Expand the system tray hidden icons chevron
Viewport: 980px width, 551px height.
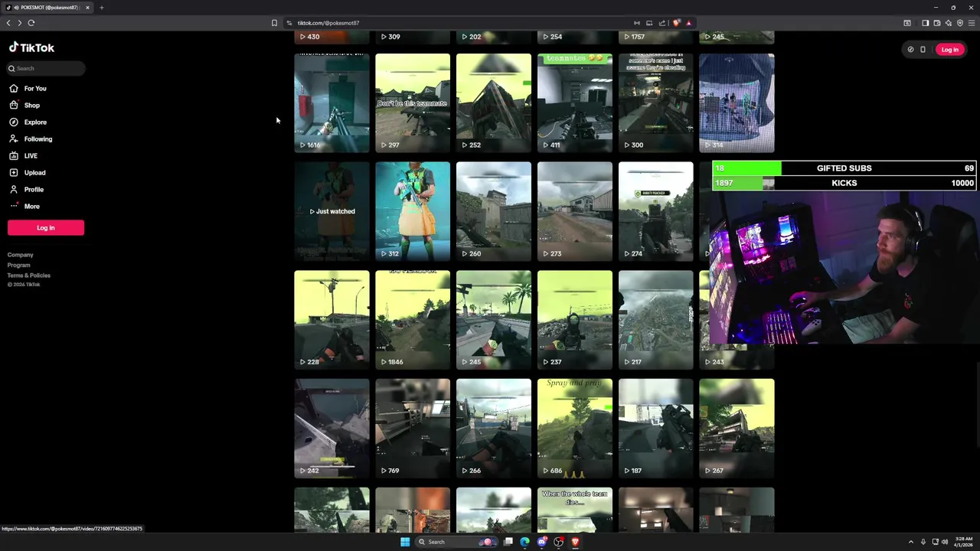910,542
